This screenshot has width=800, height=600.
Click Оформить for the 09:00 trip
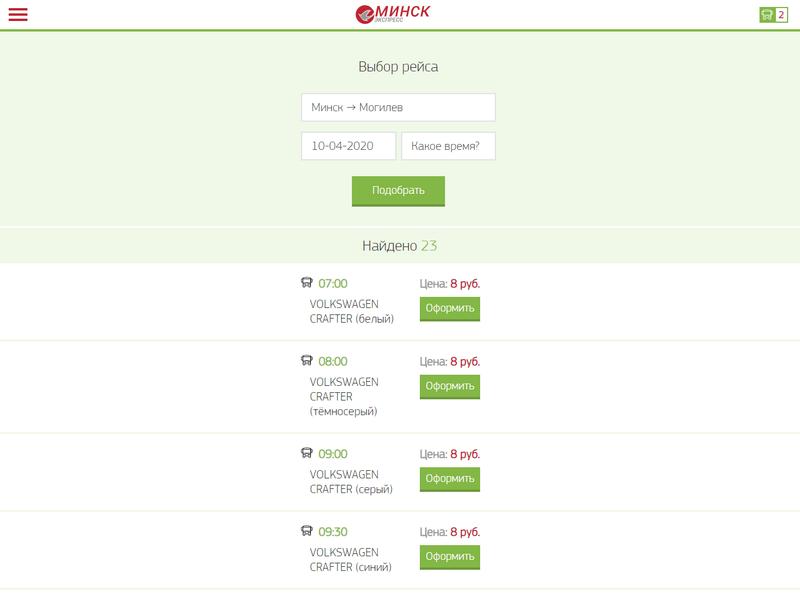click(450, 479)
